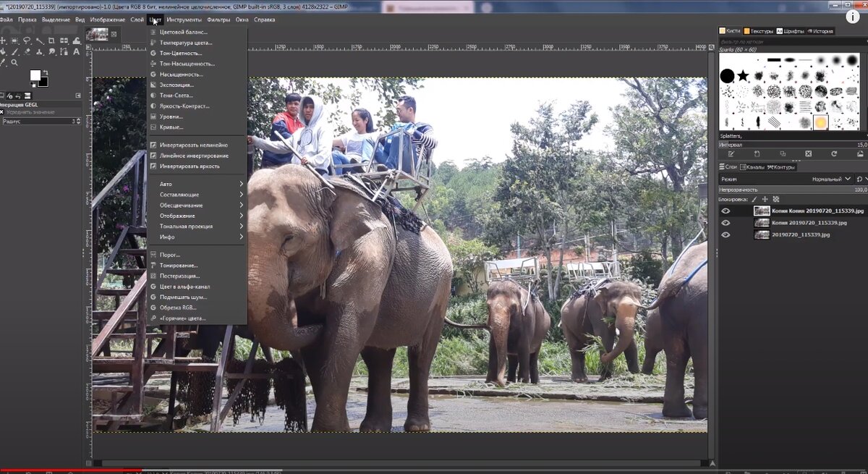Select the Free Select lasso tool
The image size is (868, 474).
coord(27,40)
